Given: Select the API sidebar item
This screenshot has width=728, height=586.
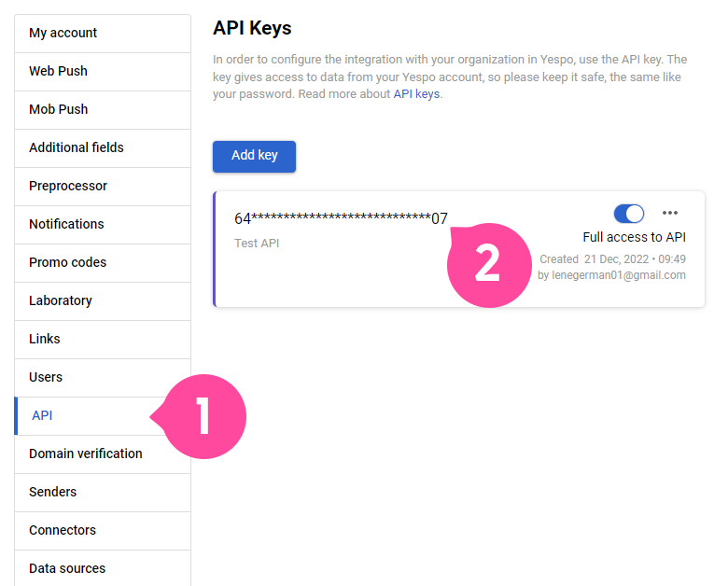Looking at the screenshot, I should pos(102,415).
